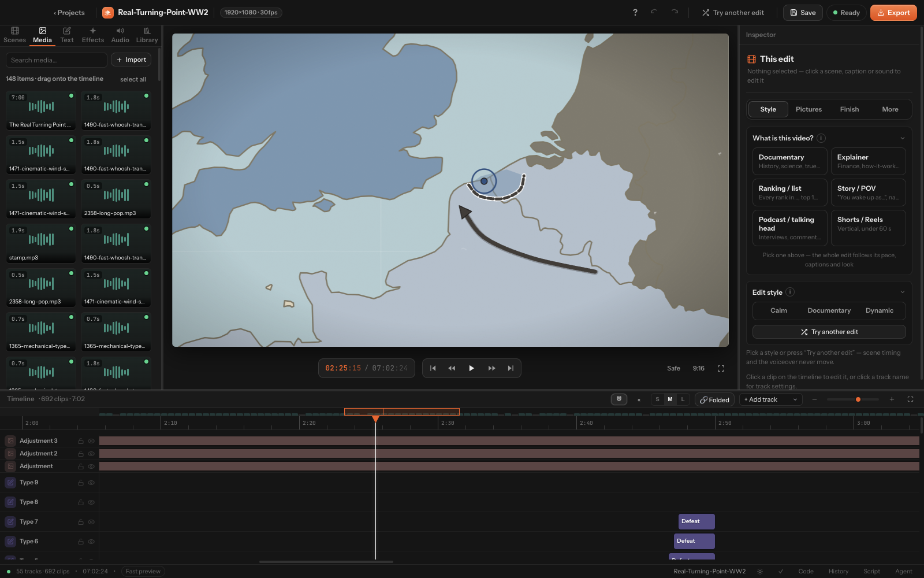Zoom out the timeline with minus icon
The width and height of the screenshot is (924, 578).
pyautogui.click(x=814, y=399)
